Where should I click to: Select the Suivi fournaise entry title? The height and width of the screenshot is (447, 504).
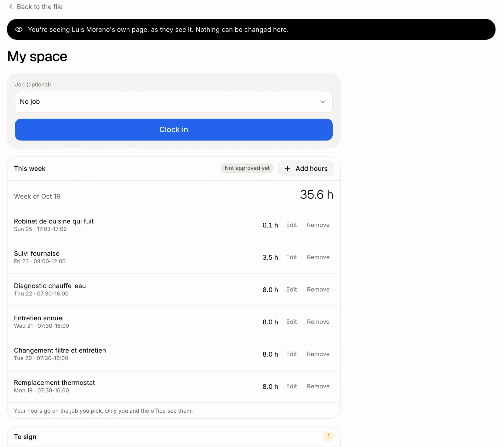pos(37,254)
